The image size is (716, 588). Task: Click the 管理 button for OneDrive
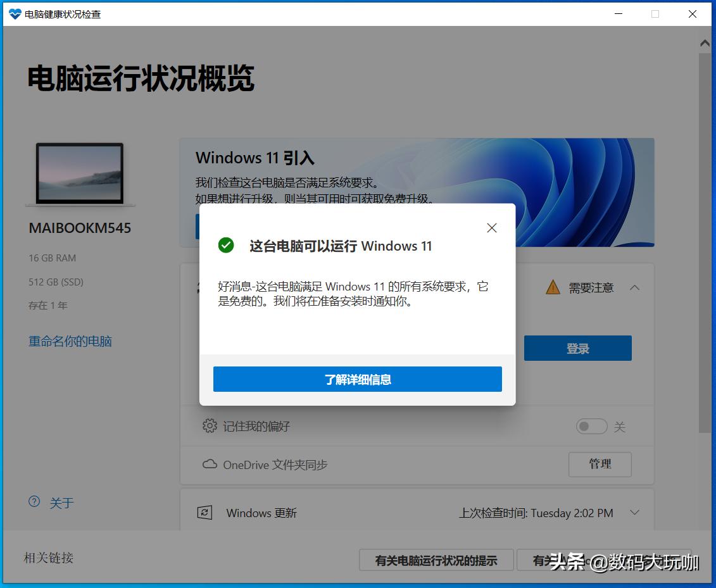pyautogui.click(x=600, y=465)
